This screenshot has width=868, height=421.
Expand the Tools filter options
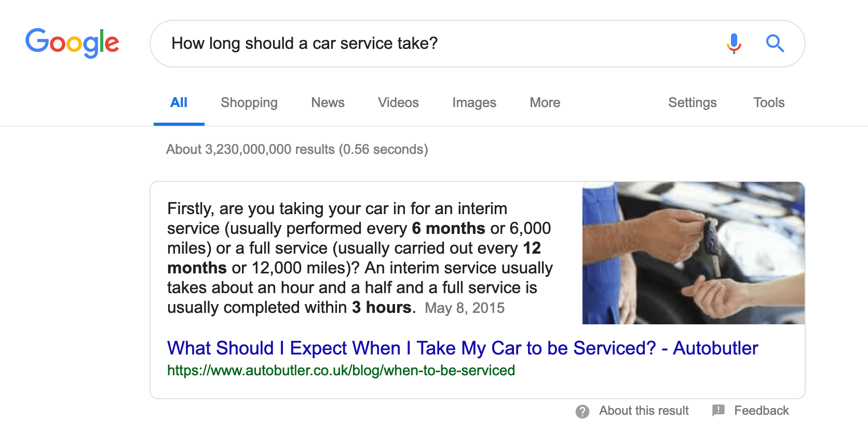click(x=769, y=102)
